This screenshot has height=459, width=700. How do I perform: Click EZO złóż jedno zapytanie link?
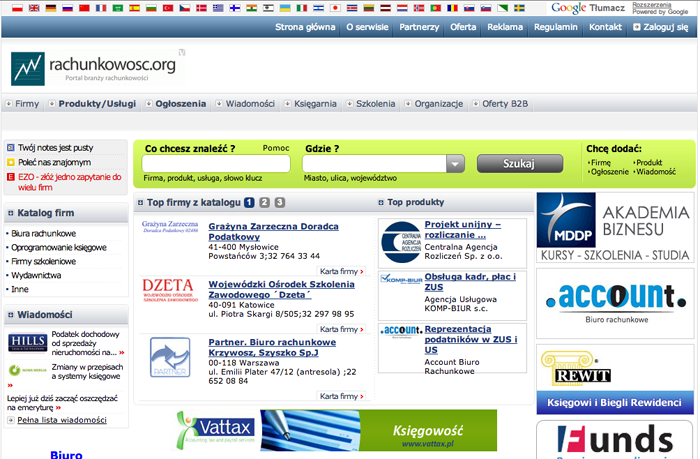click(x=69, y=182)
